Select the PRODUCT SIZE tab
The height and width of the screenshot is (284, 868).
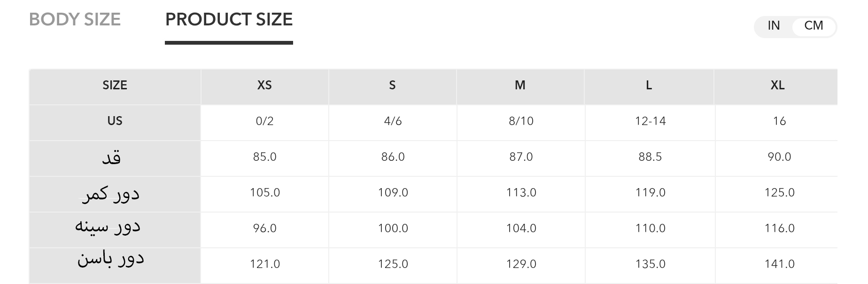(x=229, y=20)
